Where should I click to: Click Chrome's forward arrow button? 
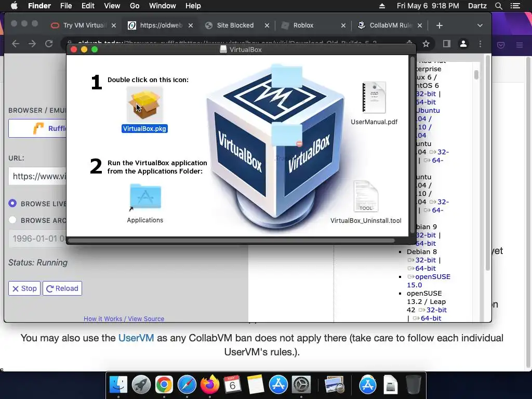click(x=32, y=44)
